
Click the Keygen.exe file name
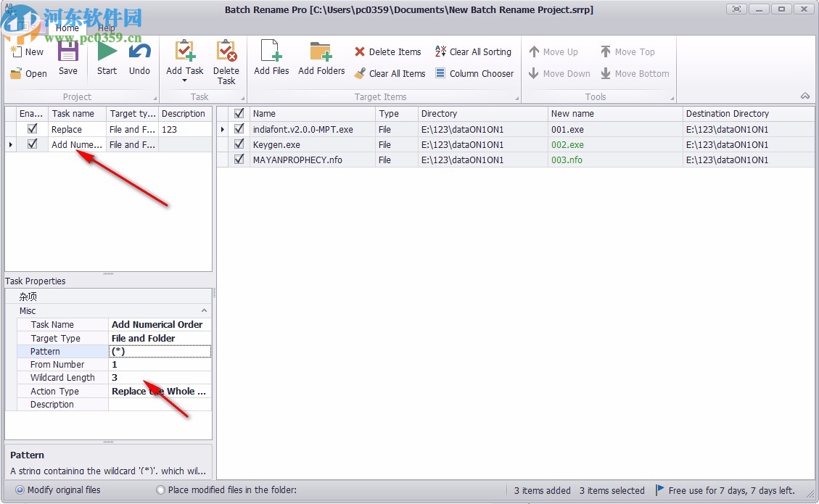(x=276, y=144)
